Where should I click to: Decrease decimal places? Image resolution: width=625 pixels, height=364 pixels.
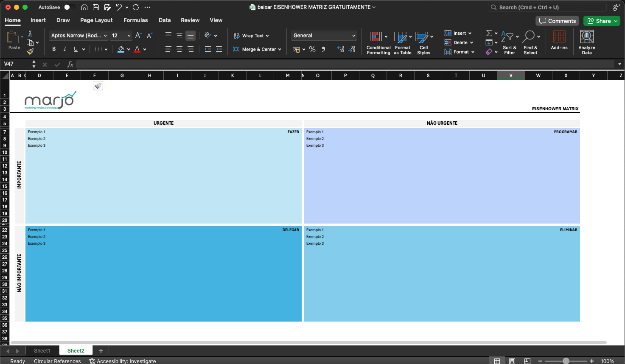click(x=352, y=49)
